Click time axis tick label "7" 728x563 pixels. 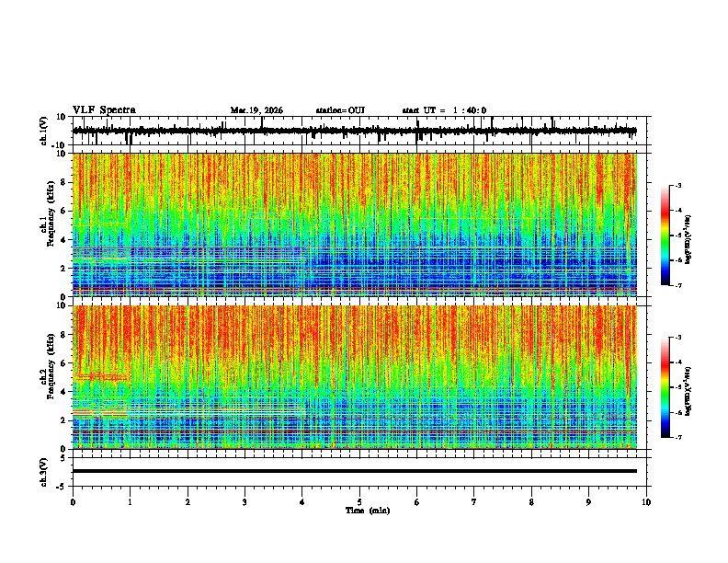pyautogui.click(x=474, y=502)
